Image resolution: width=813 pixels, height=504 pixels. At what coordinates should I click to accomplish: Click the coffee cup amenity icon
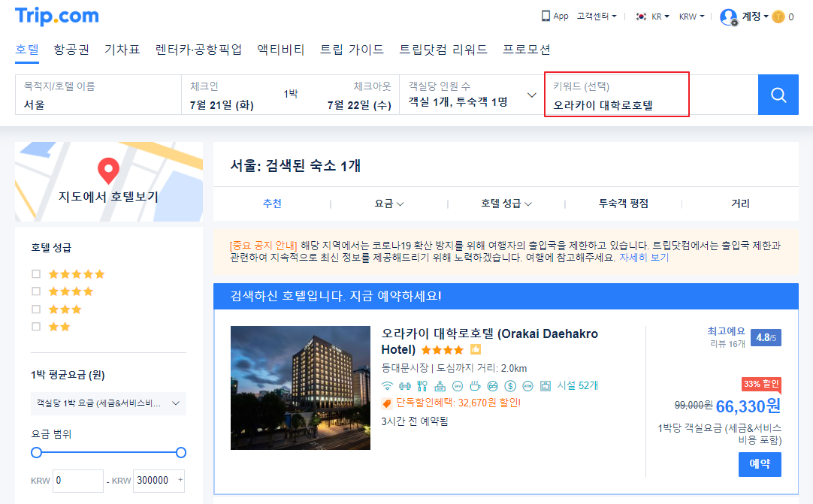pyautogui.click(x=475, y=386)
